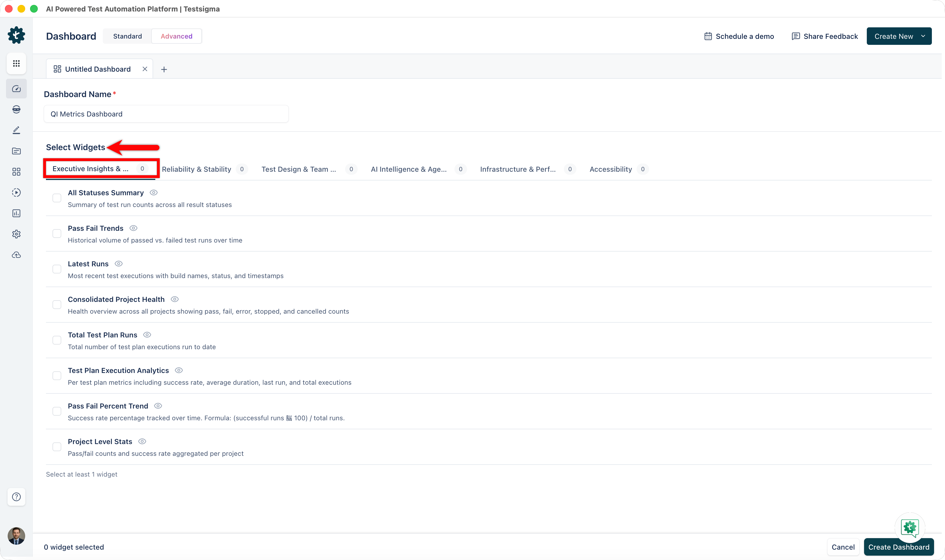Viewport: 945px width, 560px height.
Task: Click the Latest Runs widget title
Action: [x=88, y=264]
